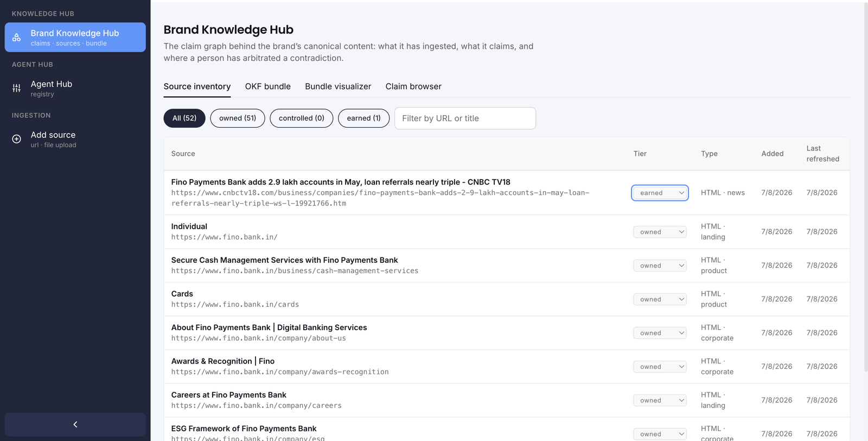Open tier dropdown for Individual source
Image resolution: width=868 pixels, height=441 pixels.
pos(660,232)
